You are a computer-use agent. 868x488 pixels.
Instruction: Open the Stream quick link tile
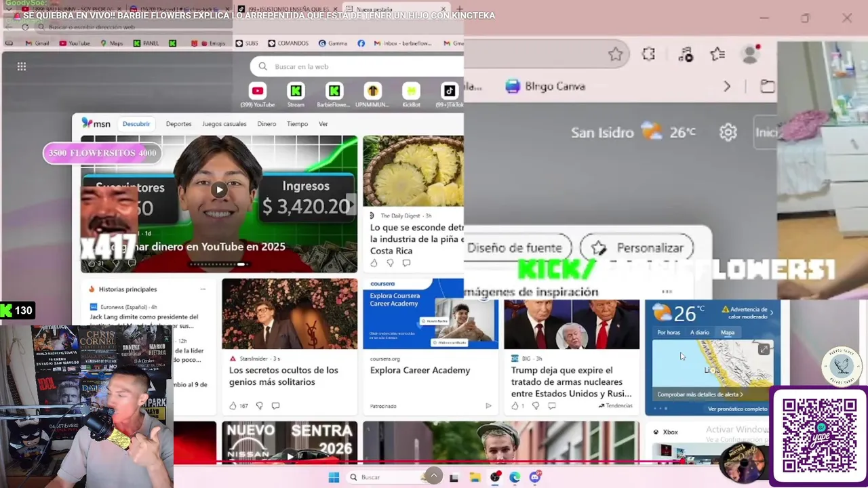pyautogui.click(x=296, y=91)
